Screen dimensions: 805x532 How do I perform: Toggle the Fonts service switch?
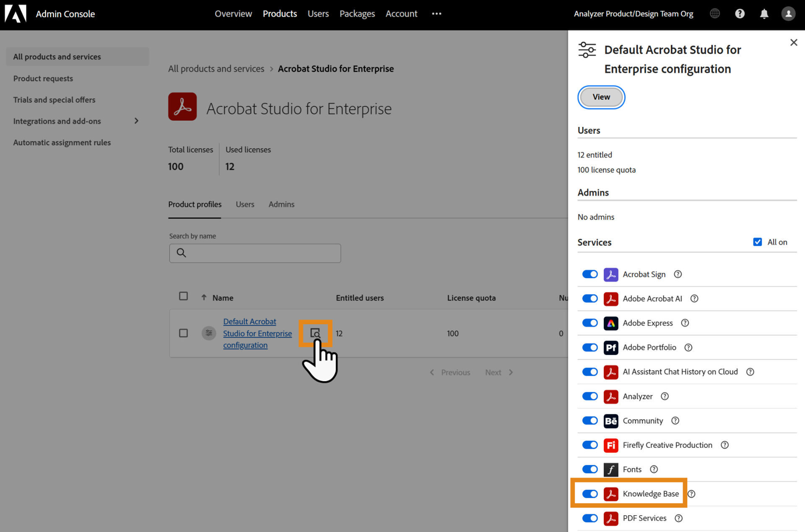590,469
